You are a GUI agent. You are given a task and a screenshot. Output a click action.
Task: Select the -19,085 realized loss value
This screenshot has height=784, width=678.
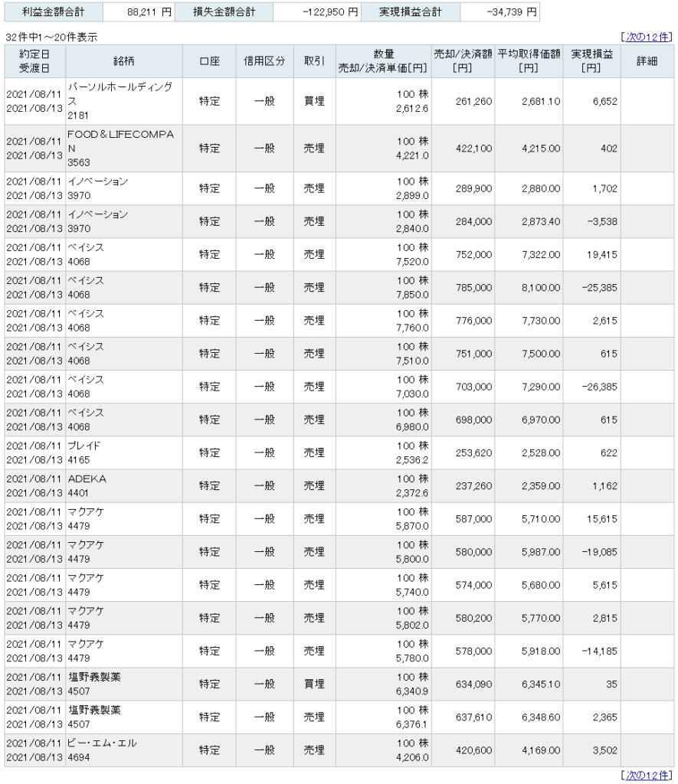[x=599, y=552]
